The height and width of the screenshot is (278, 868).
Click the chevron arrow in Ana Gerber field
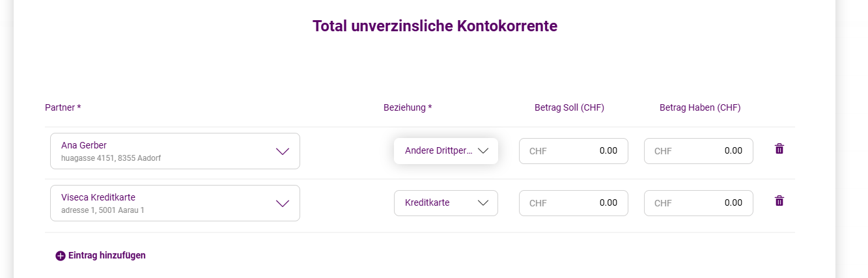coord(282,151)
